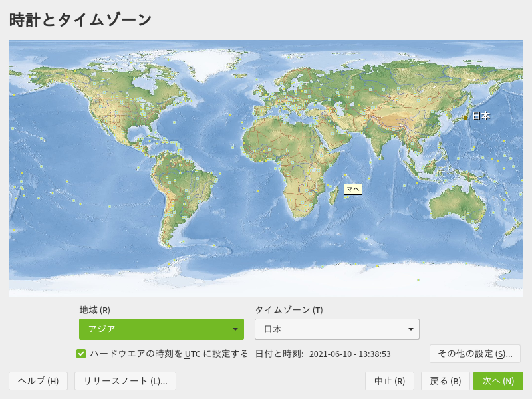Toggle ハードウエアの時刻を UTC に設定する checkbox
532x399 pixels.
coord(81,354)
